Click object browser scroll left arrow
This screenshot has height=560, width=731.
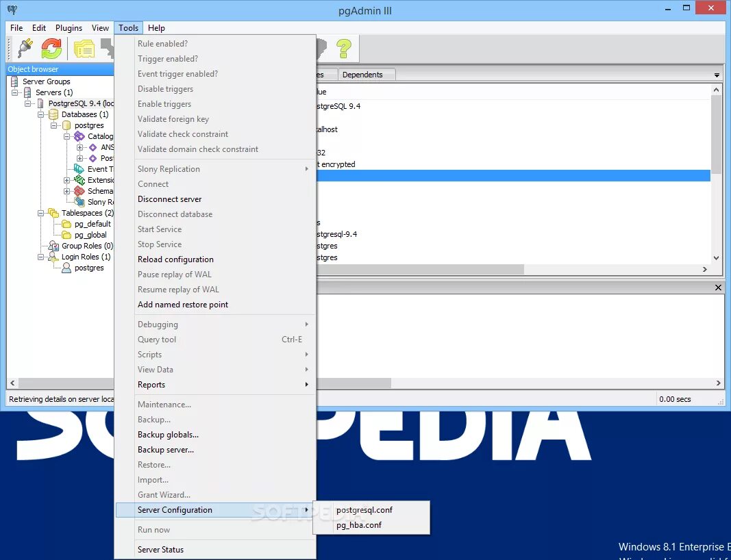pyautogui.click(x=12, y=383)
